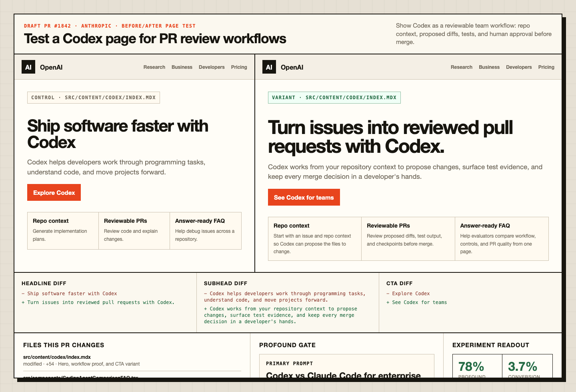Click the 78% Profound metric
Viewport: 576px width, 392px height.
coord(477,366)
